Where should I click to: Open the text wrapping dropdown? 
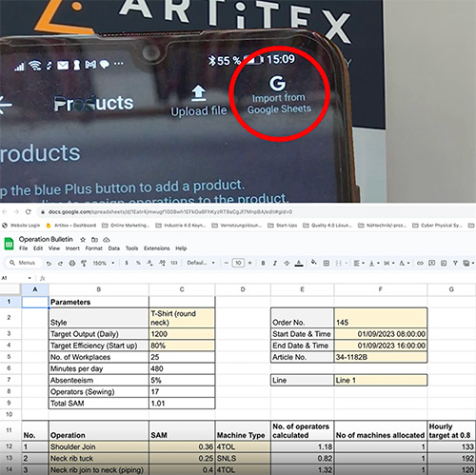click(388, 263)
